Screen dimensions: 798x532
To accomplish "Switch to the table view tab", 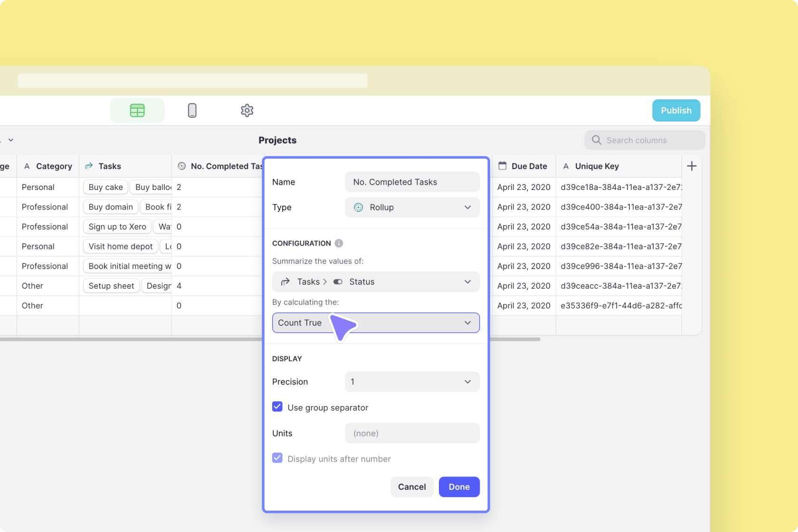I will coord(137,110).
